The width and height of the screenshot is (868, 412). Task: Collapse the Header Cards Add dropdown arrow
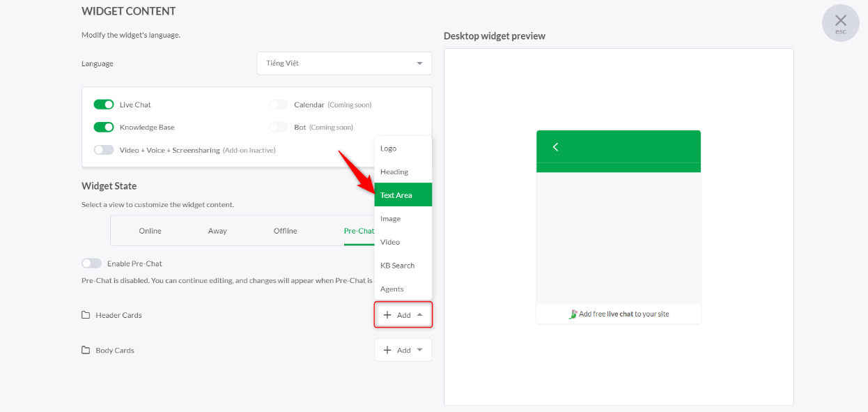pyautogui.click(x=419, y=315)
